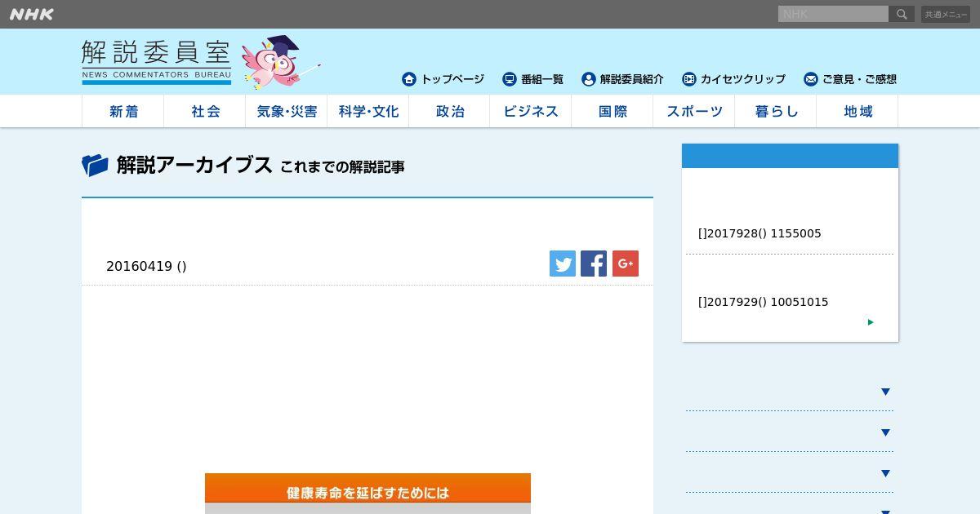The height and width of the screenshot is (514, 980).
Task: Expand the first sidebar dropdown arrow
Action: (x=885, y=392)
